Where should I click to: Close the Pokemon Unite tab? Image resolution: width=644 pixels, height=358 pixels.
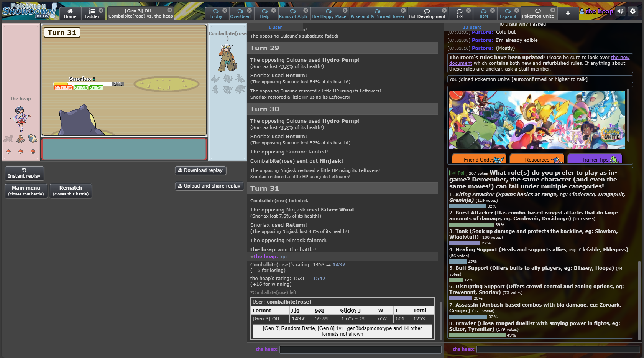pos(553,10)
